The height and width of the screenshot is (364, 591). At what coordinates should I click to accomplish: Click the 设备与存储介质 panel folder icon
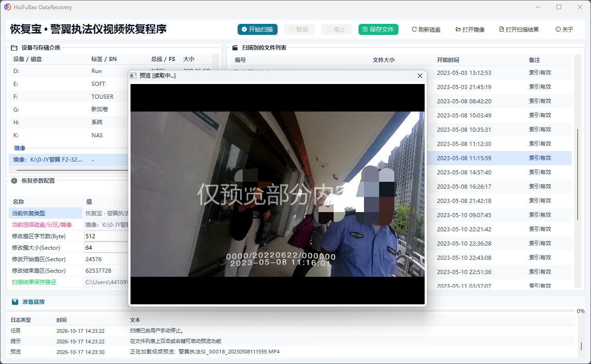(x=14, y=48)
